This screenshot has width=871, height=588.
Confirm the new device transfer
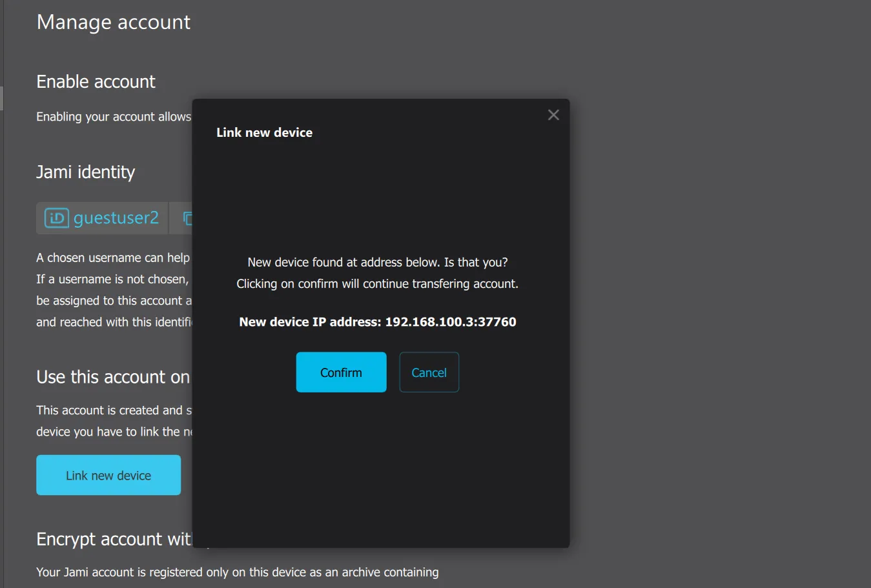point(341,372)
